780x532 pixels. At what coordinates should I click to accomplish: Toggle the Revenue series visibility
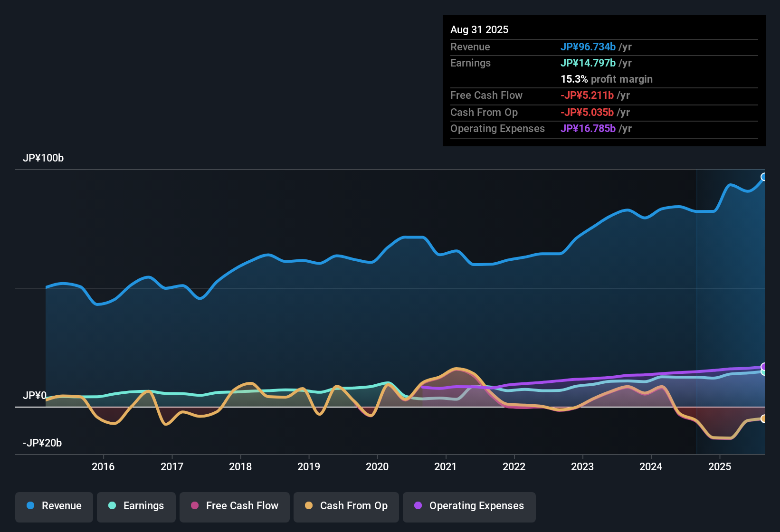coord(54,506)
